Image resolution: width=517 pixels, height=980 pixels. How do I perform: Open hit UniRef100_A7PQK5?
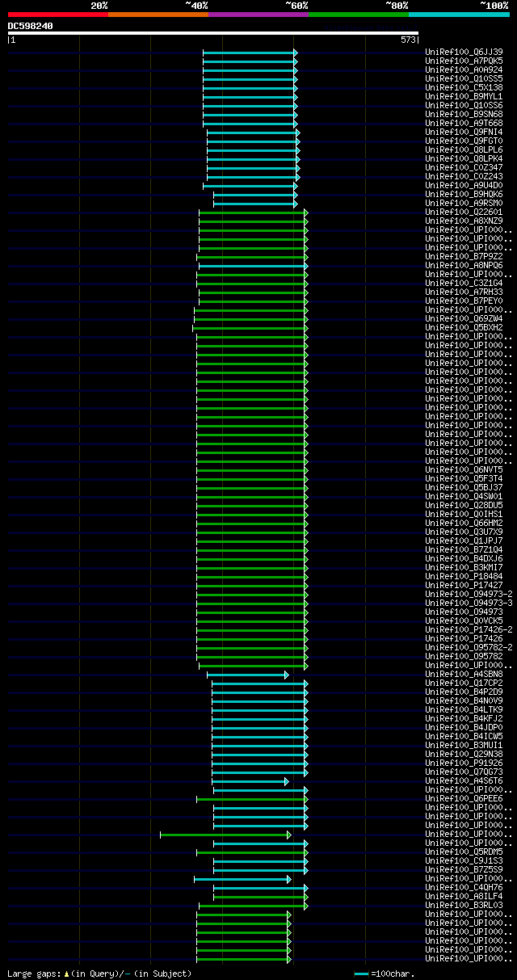(464, 61)
